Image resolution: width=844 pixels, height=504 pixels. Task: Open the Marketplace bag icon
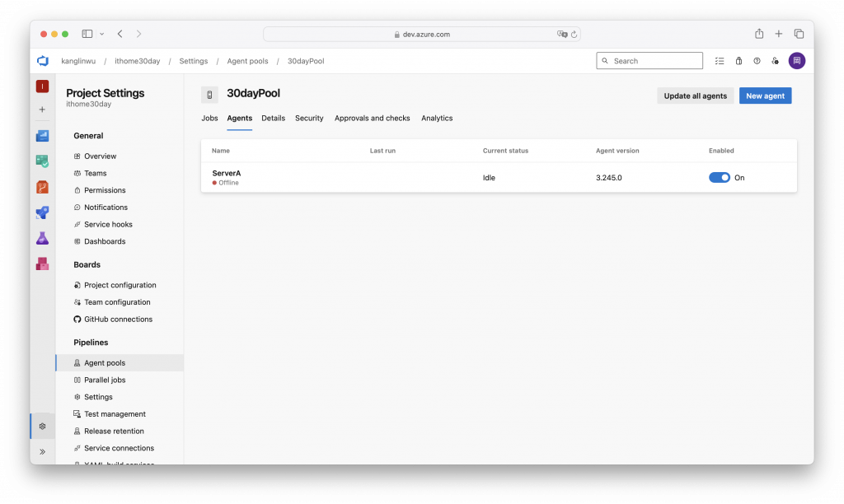click(x=739, y=61)
